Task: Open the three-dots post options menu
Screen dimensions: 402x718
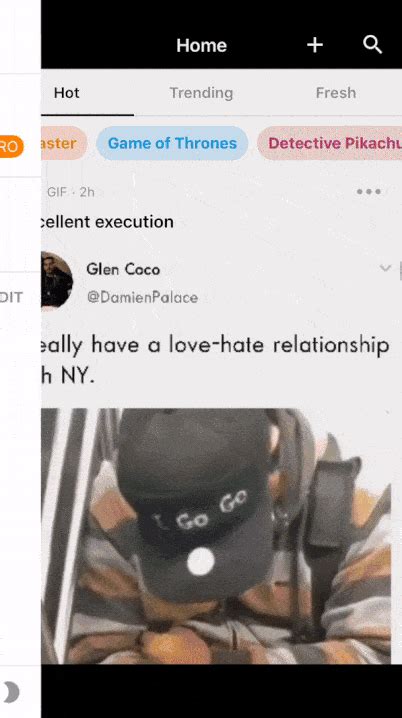Action: pos(369,192)
